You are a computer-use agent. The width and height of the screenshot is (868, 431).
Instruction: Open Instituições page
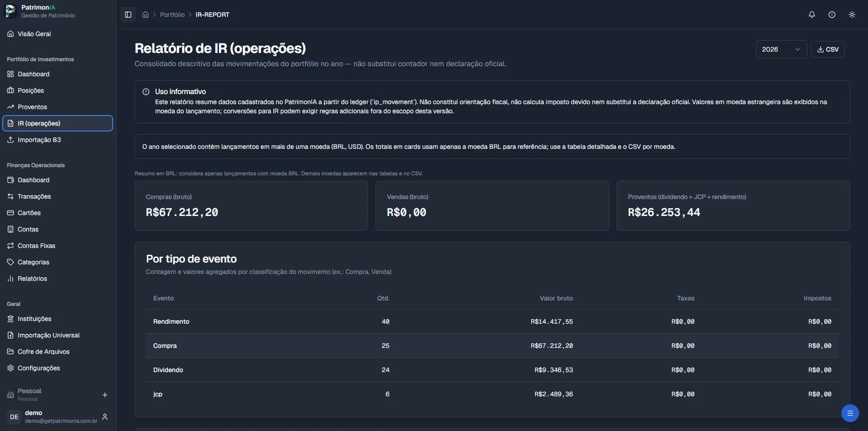pyautogui.click(x=57, y=319)
